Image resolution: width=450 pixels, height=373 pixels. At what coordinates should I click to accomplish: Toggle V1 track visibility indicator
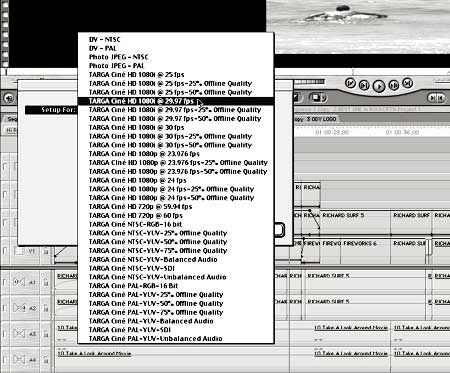(5, 251)
